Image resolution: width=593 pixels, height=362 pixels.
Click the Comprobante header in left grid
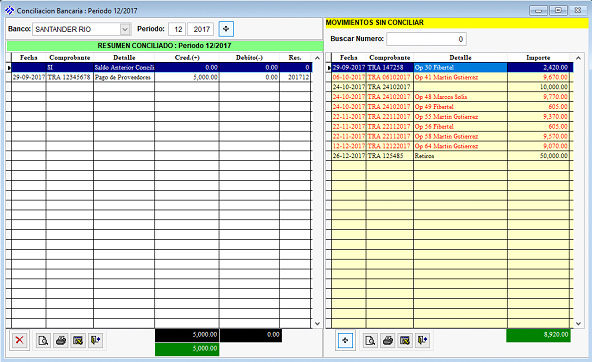coord(70,57)
